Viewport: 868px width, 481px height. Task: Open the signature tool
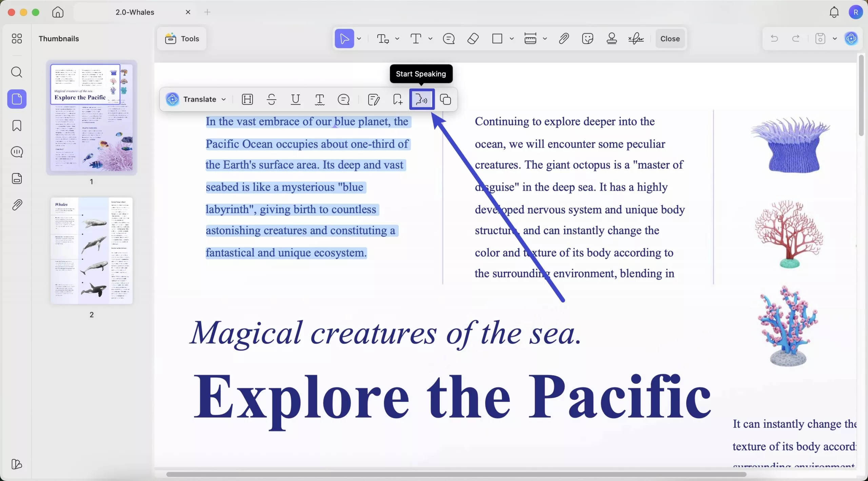(x=636, y=39)
